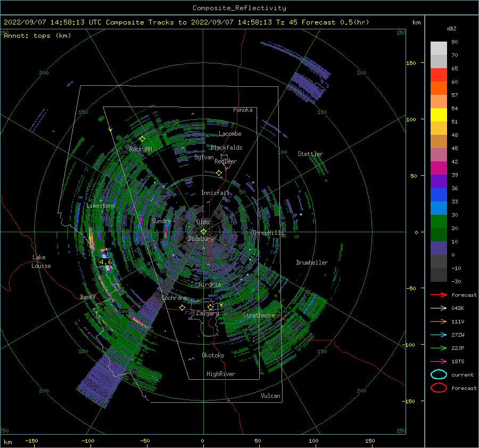
Task: Click the Strathmore city label
Action: point(259,315)
